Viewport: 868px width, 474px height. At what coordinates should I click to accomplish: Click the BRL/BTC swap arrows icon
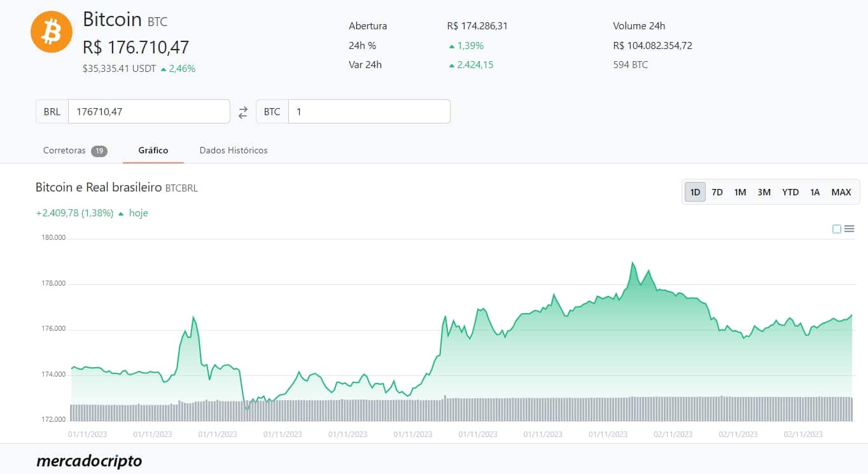[243, 112]
